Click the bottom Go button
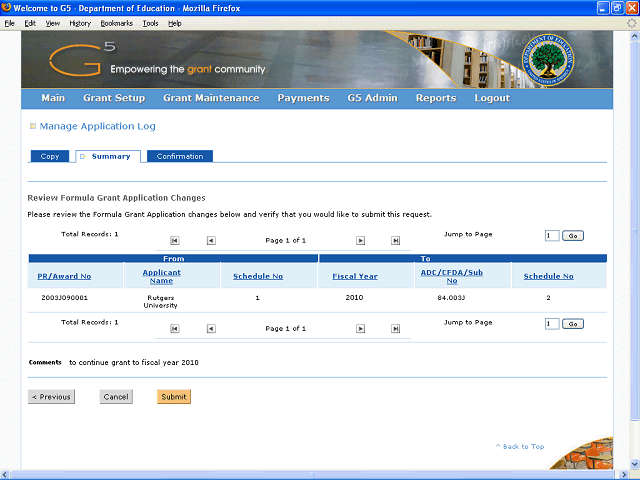This screenshot has width=640, height=480. 573,324
